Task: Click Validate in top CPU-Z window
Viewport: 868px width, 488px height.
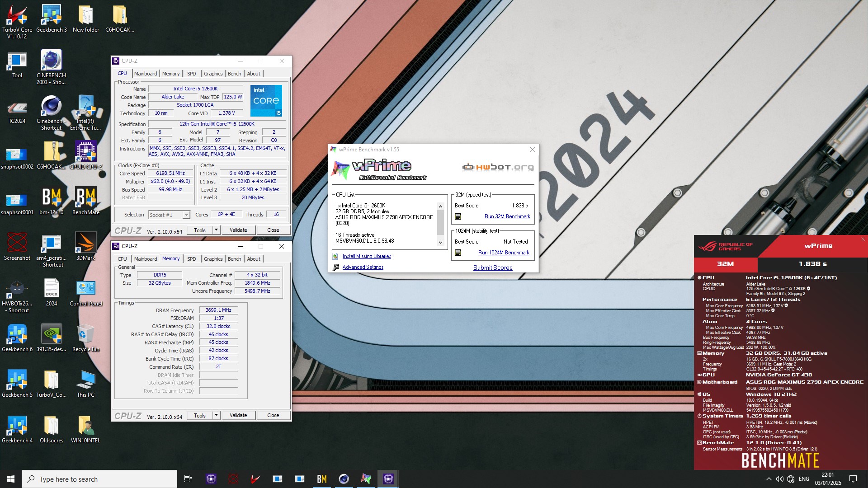Action: tap(238, 230)
